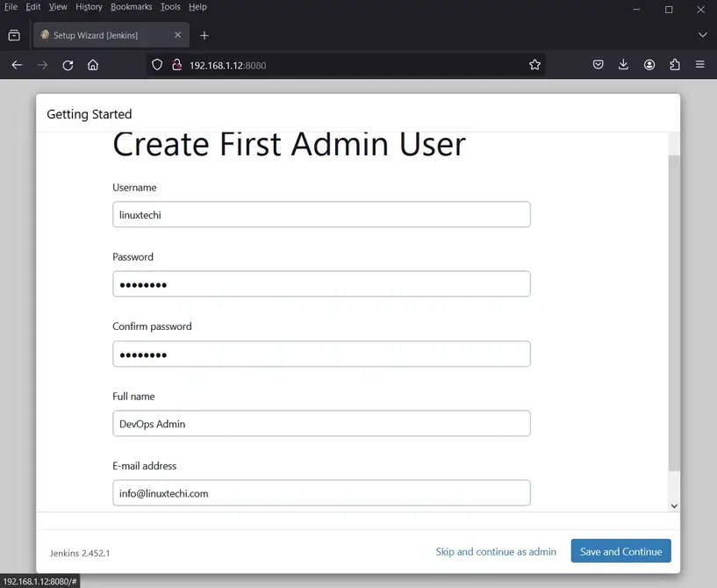The height and width of the screenshot is (588, 717).
Task: Close the Setup Wizard [Jenkins] tab
Action: coord(178,35)
